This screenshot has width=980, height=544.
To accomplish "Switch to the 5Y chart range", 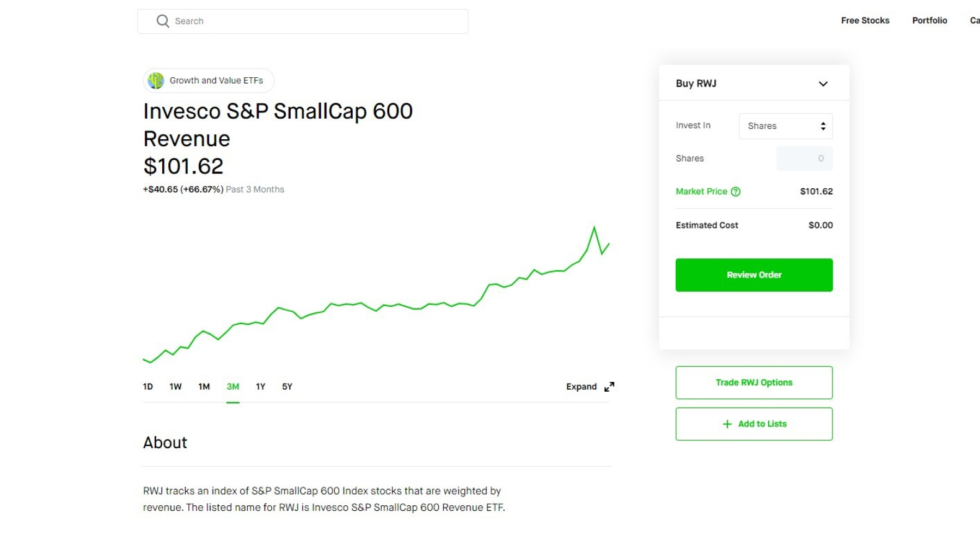I will point(287,387).
